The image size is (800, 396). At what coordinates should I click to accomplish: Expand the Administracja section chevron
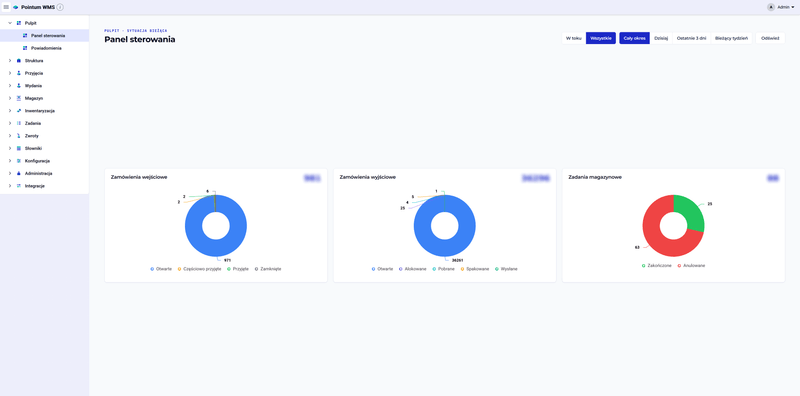tap(10, 173)
